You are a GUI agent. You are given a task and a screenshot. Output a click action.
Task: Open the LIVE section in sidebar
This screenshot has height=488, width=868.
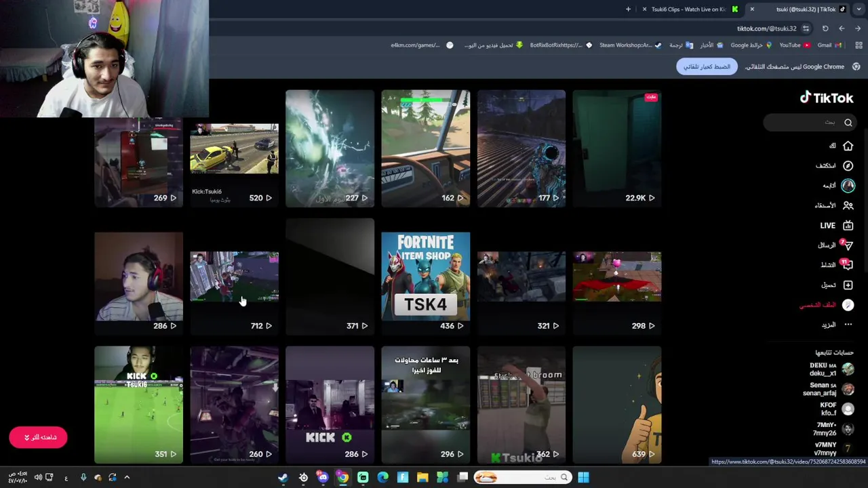[836, 225]
